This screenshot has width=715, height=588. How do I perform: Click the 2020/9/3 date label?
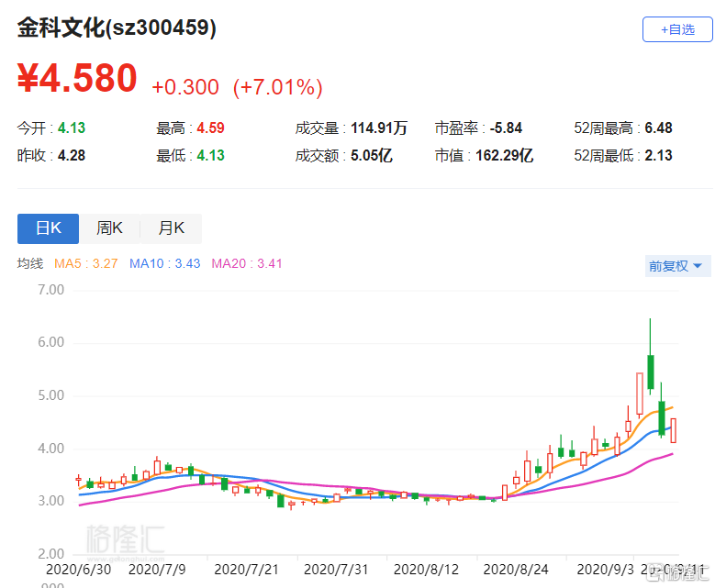[x=605, y=570]
